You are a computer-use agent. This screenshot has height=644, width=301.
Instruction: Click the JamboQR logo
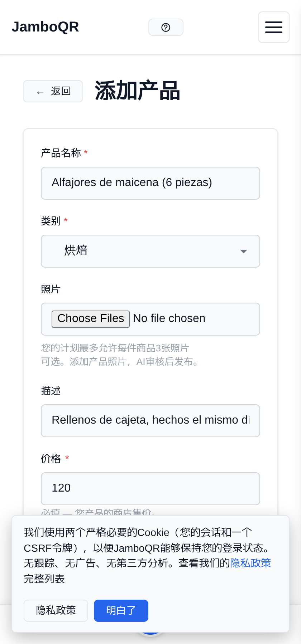pyautogui.click(x=45, y=27)
